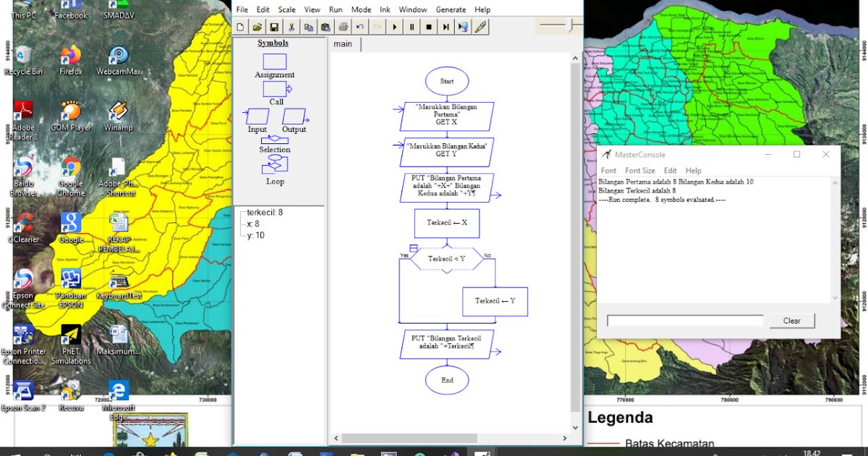Open the Ink menu
Viewport: 868px width, 456px height.
point(385,9)
